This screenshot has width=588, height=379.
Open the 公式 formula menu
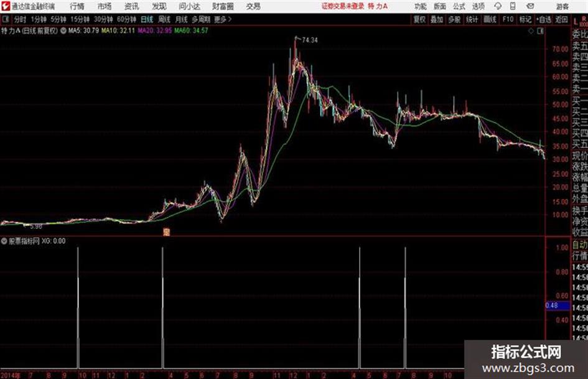click(459, 6)
